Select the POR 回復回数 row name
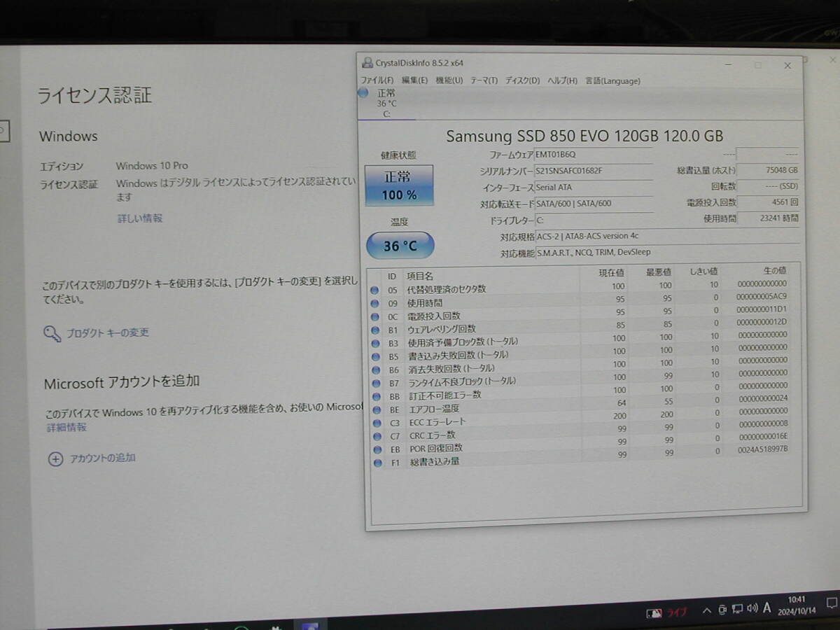Screen dimensions: 840x630 click(436, 449)
